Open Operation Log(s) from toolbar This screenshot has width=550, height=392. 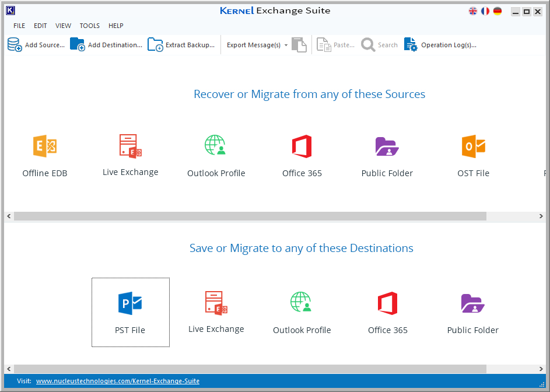[440, 45]
